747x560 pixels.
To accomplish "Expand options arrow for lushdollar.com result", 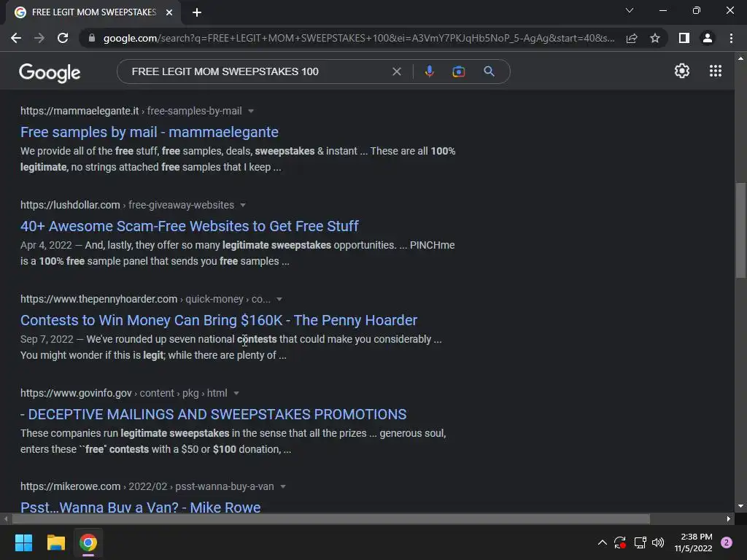I will [243, 205].
